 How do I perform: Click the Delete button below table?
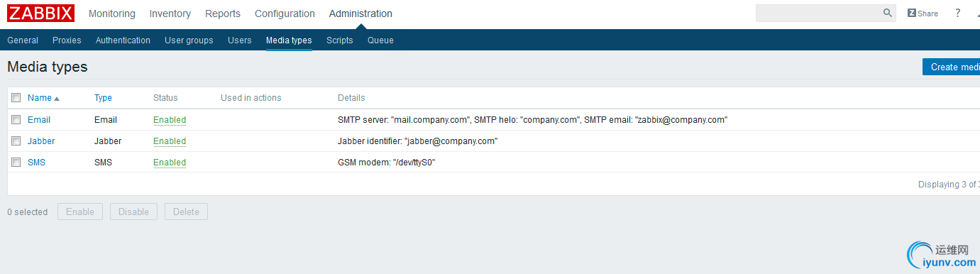pyautogui.click(x=186, y=212)
